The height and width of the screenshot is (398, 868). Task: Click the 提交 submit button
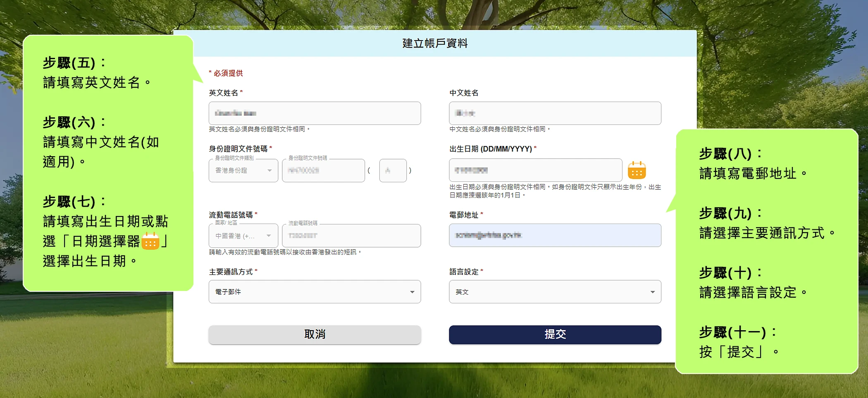555,334
